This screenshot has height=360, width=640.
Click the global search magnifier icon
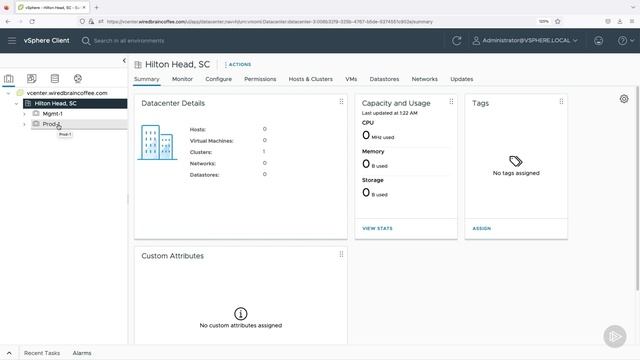click(x=86, y=41)
